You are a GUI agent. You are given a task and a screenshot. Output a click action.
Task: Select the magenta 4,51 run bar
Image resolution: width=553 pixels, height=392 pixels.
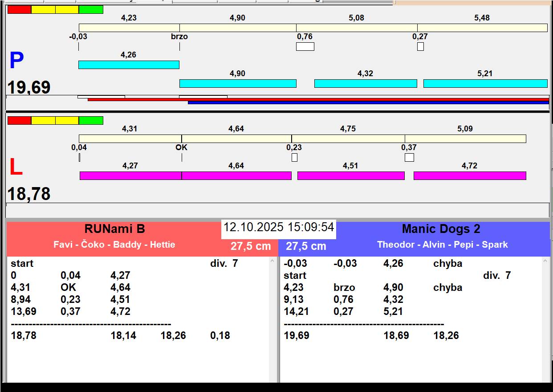[x=351, y=176]
